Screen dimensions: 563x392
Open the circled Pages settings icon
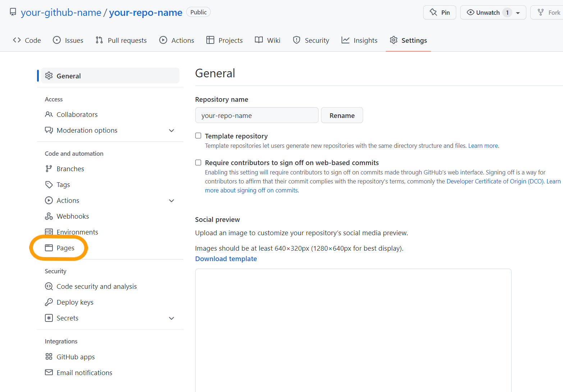tap(49, 248)
